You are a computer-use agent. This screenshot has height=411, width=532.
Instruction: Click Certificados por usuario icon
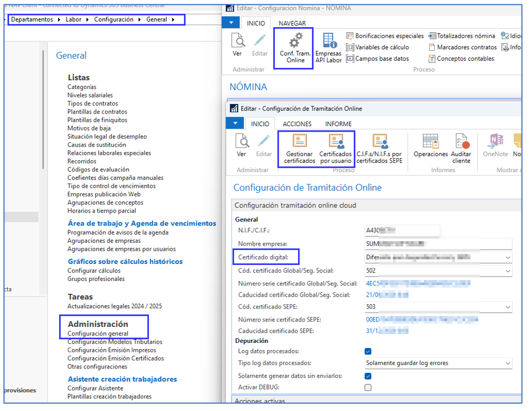coord(335,142)
